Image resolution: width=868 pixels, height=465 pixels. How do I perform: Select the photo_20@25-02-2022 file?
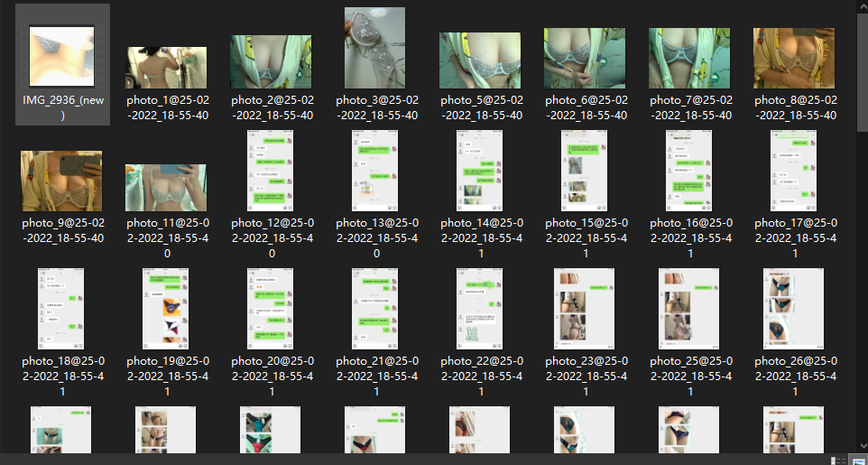coord(270,309)
